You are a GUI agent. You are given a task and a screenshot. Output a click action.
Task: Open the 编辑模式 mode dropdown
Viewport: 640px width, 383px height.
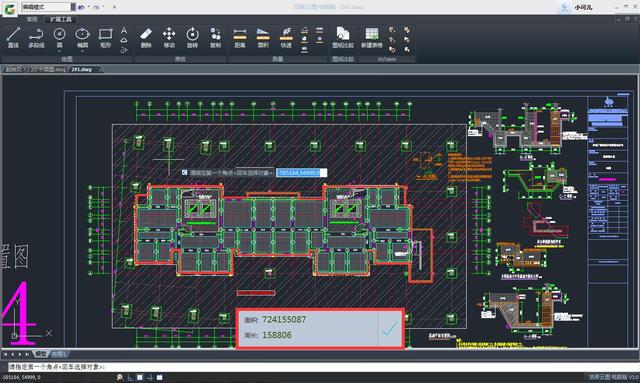[x=73, y=7]
